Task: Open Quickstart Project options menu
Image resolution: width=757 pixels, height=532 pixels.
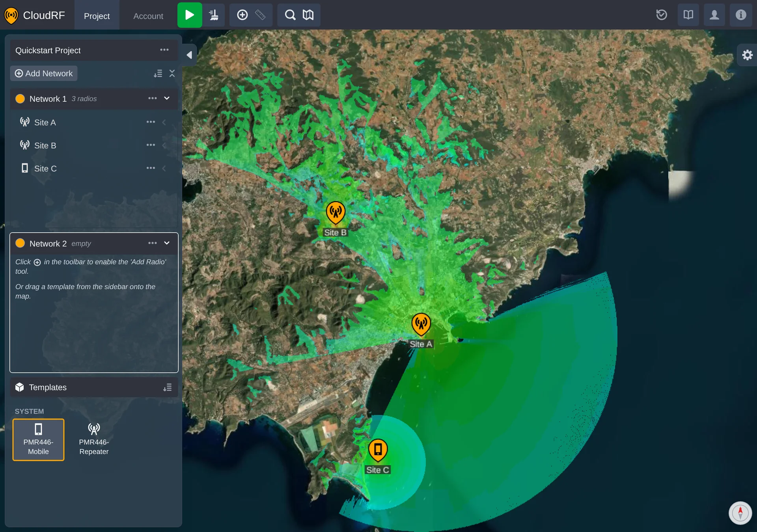Action: click(164, 50)
